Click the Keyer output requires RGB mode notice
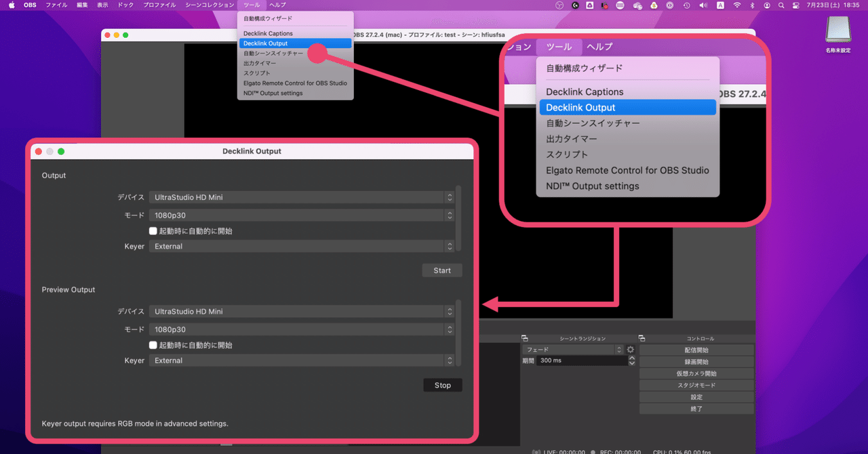 (135, 424)
